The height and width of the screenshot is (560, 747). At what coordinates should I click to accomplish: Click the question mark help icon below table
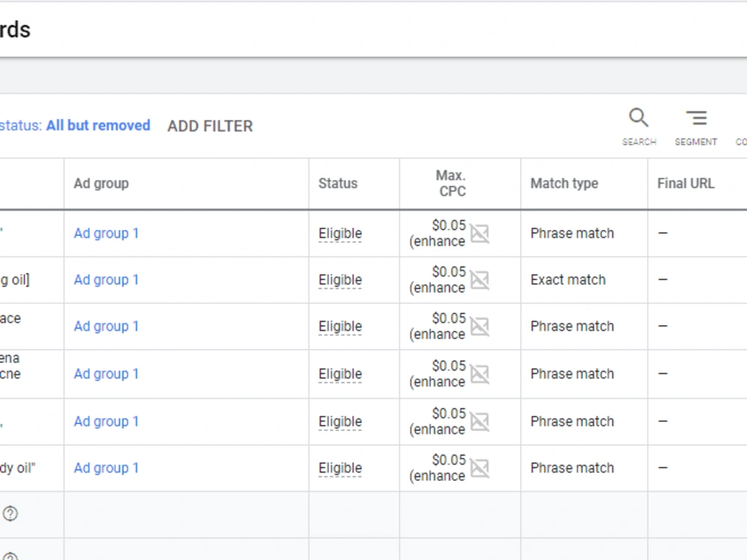click(x=10, y=514)
